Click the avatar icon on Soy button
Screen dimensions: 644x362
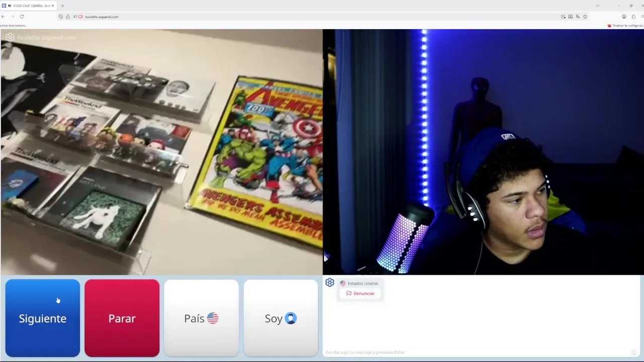point(291,318)
